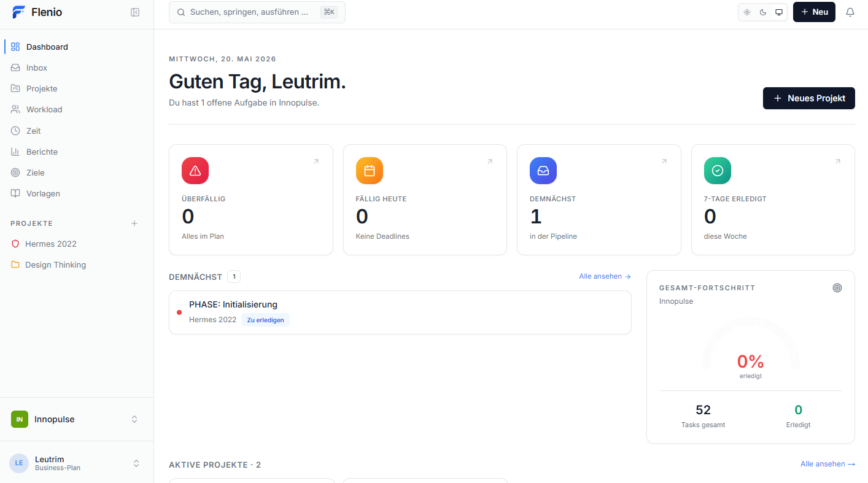This screenshot has width=868, height=483.
Task: Go to Projekte in the sidebar
Action: click(x=77, y=88)
